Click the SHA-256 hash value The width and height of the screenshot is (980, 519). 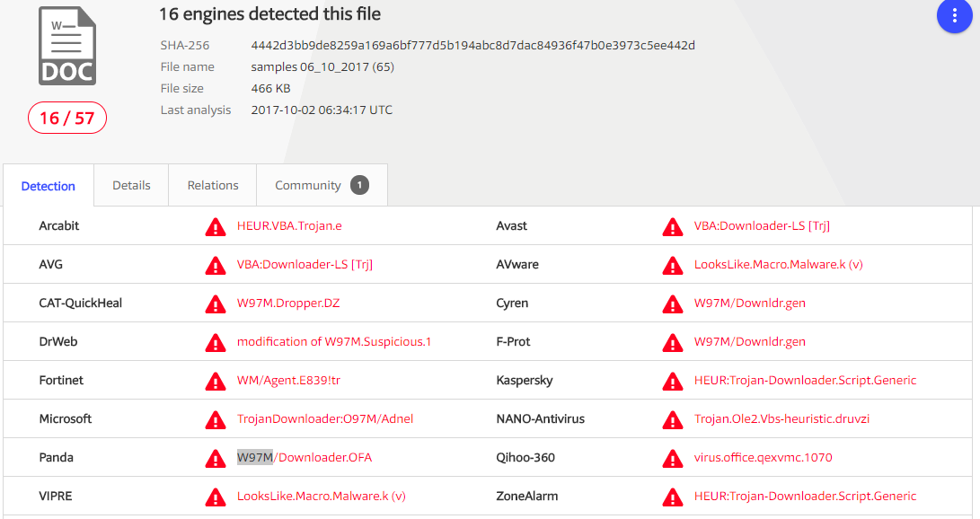(472, 45)
